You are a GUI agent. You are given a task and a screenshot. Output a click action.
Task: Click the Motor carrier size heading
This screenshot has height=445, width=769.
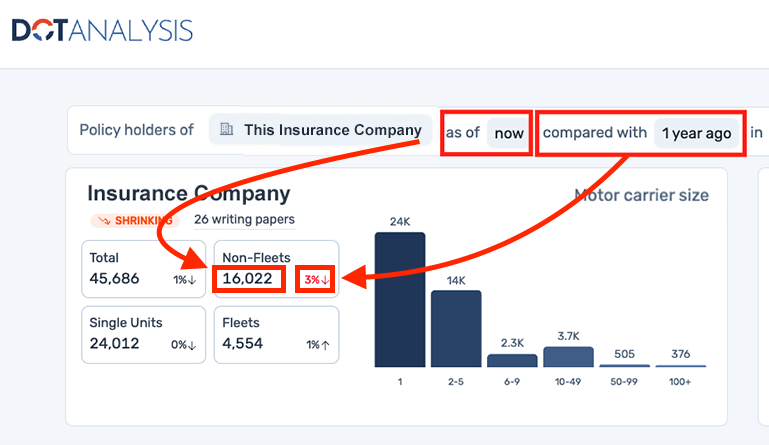point(641,195)
